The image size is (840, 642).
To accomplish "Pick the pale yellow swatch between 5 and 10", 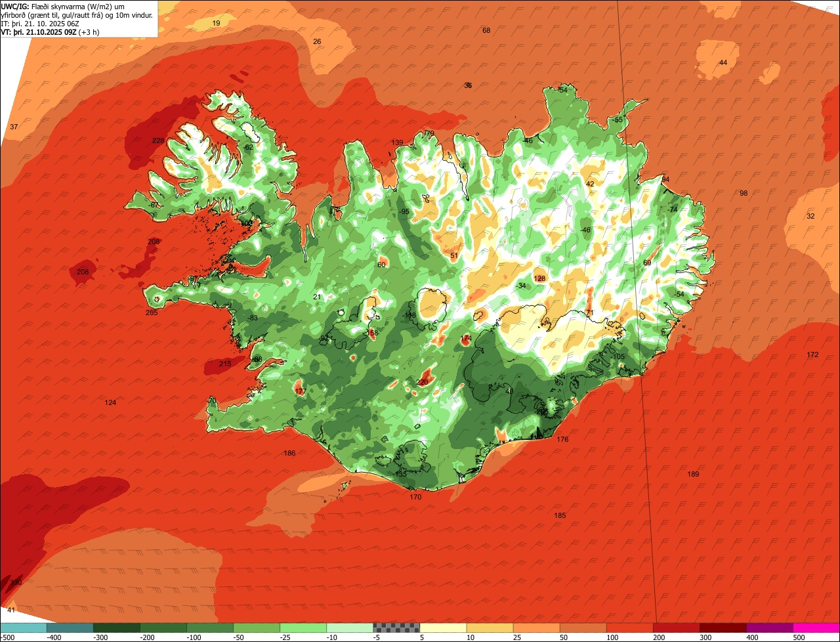I will click(x=443, y=628).
